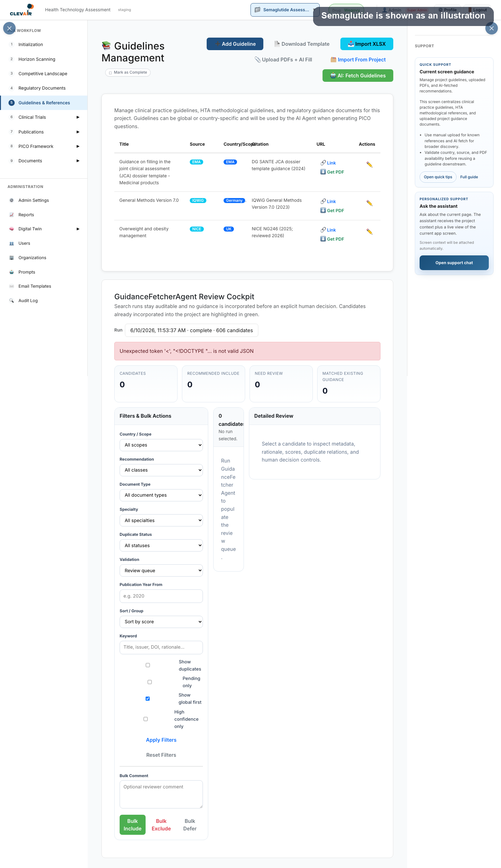This screenshot has width=501, height=868.
Task: Enable High confidence only checkbox
Action: click(x=146, y=719)
